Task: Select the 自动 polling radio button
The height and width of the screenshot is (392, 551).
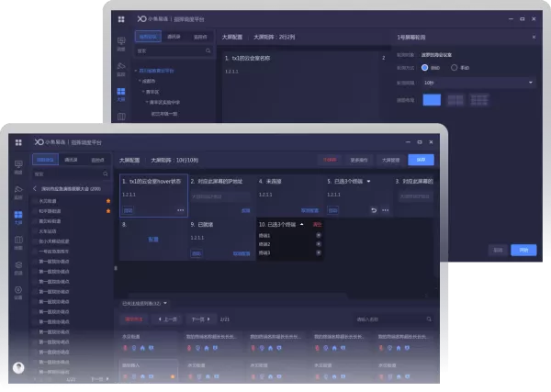Action: click(x=424, y=67)
